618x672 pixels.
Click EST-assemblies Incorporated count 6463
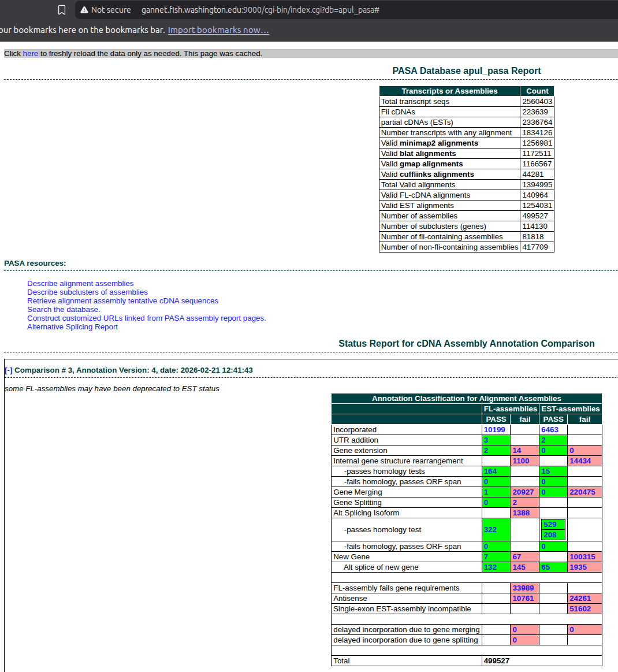(x=550, y=430)
